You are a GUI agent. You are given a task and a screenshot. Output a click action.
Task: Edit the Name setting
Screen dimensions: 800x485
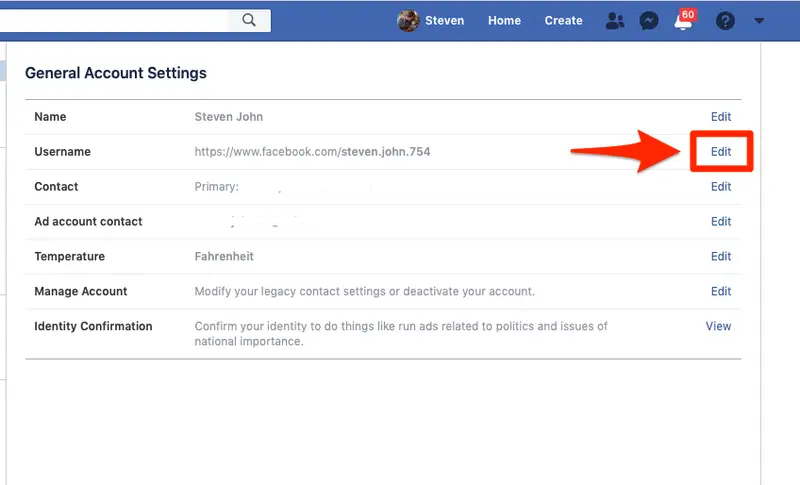point(721,117)
